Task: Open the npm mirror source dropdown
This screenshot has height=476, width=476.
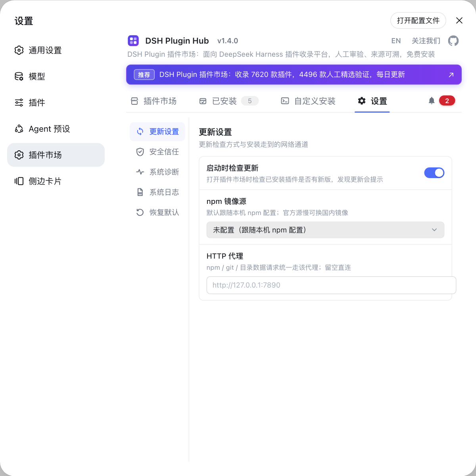Action: pyautogui.click(x=325, y=230)
